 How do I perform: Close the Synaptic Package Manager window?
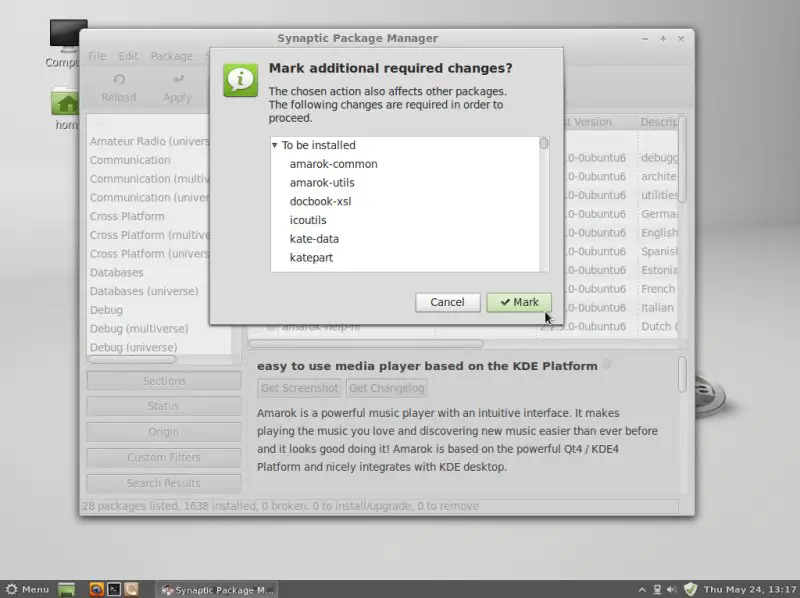pos(681,39)
